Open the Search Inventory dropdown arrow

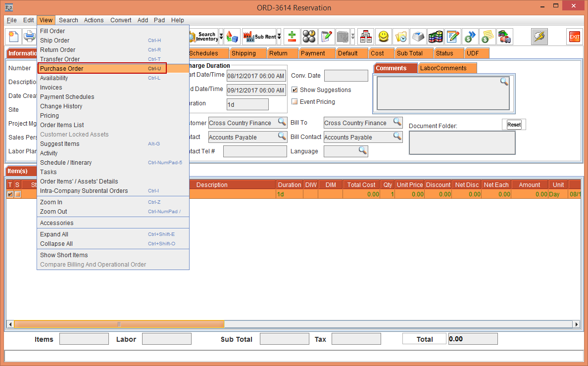(x=221, y=37)
